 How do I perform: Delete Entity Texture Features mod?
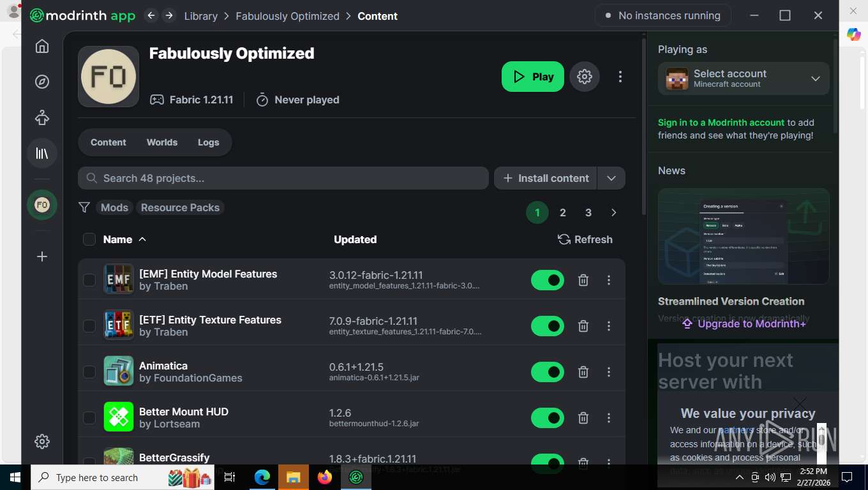coord(583,326)
